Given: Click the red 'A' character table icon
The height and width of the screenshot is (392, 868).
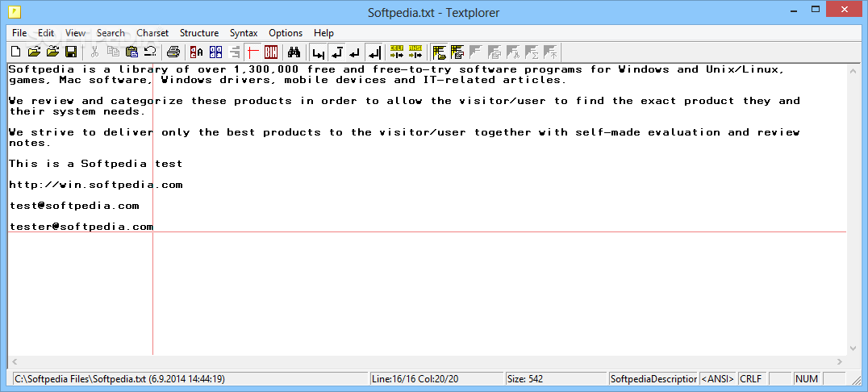Looking at the screenshot, I should (x=197, y=52).
